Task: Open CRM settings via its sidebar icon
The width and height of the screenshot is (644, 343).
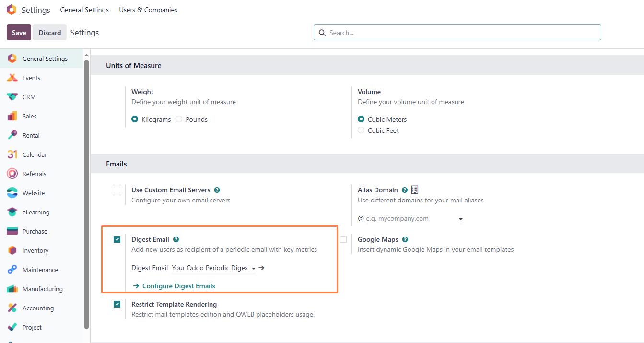Action: (12, 97)
